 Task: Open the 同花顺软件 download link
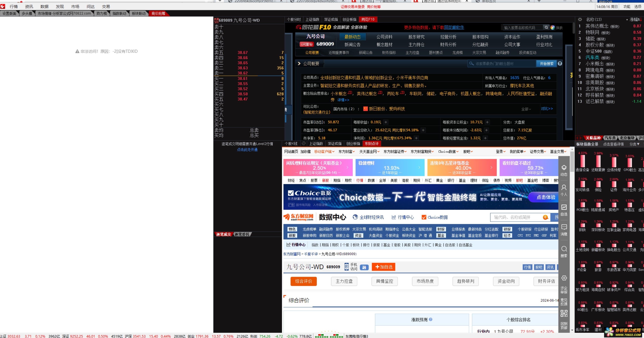point(454,28)
